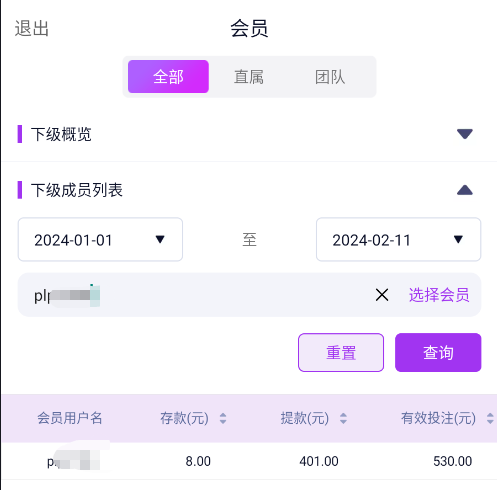Expand the 下级概览 section arrow
Viewport: 497px width, 490px height.
click(465, 134)
